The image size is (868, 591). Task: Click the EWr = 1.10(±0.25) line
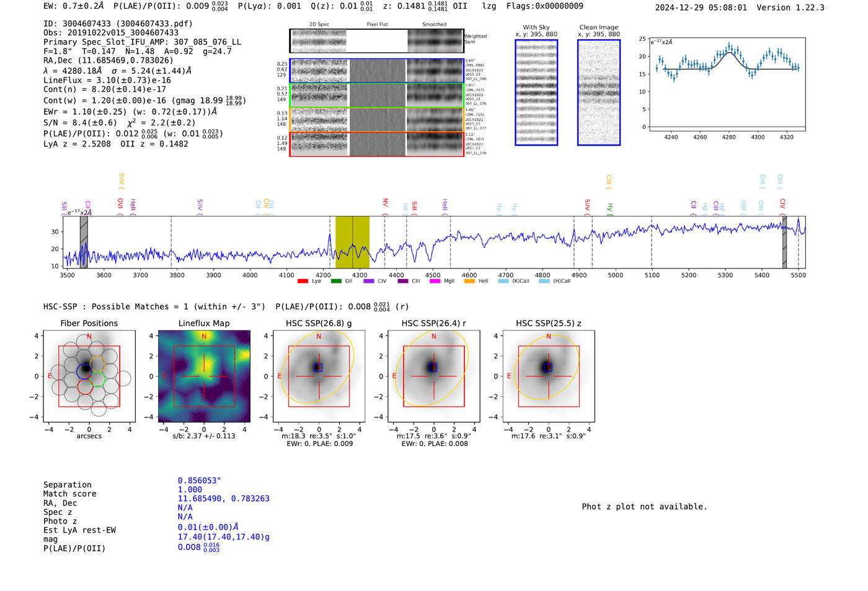tap(130, 112)
